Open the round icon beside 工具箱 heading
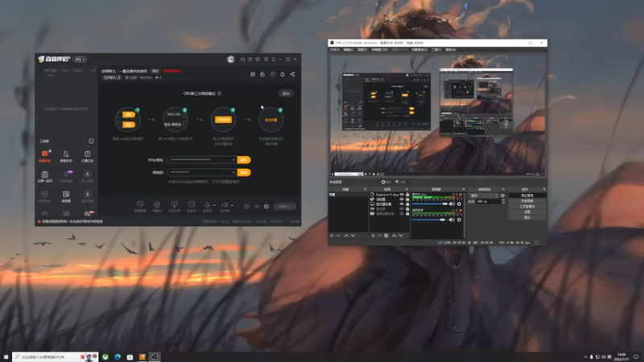The width and height of the screenshot is (644, 362). tap(91, 142)
